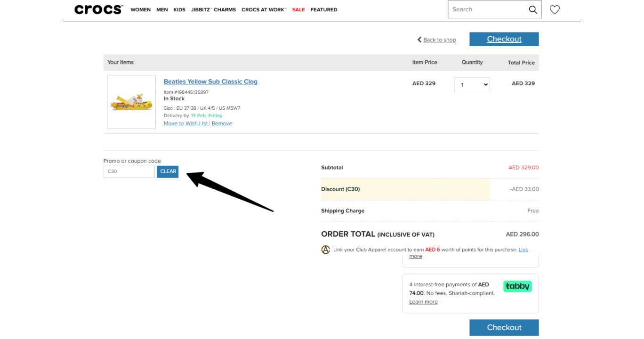Click the Discount (C30) row label
Screen dimensions: 644x339
pyautogui.click(x=340, y=189)
